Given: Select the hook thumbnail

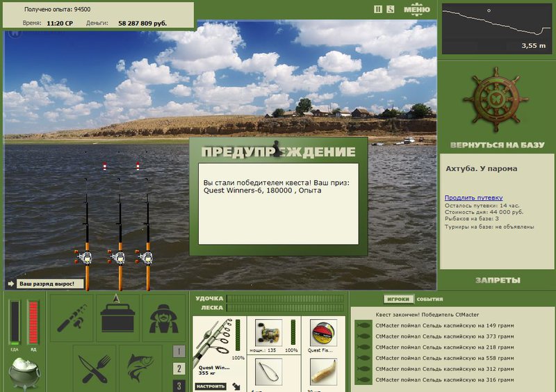Looking at the screenshot, I should [268, 371].
